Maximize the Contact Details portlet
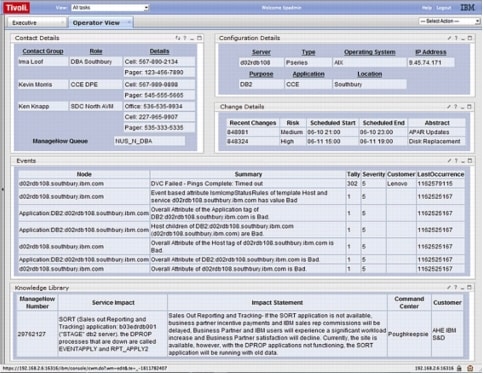Screen dimensions: 484x374 click(x=199, y=38)
